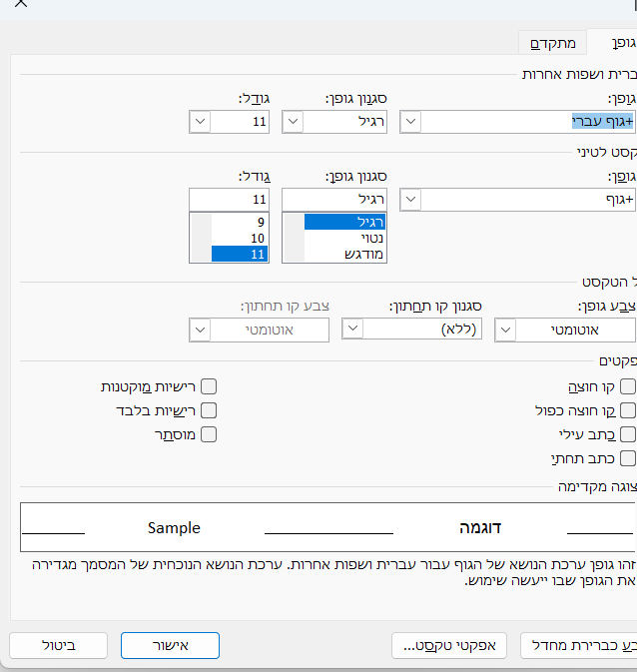Enable the רישיות מוקטנות small caps checkbox
Image resolution: width=637 pixels, height=672 pixels.
pos(209,386)
